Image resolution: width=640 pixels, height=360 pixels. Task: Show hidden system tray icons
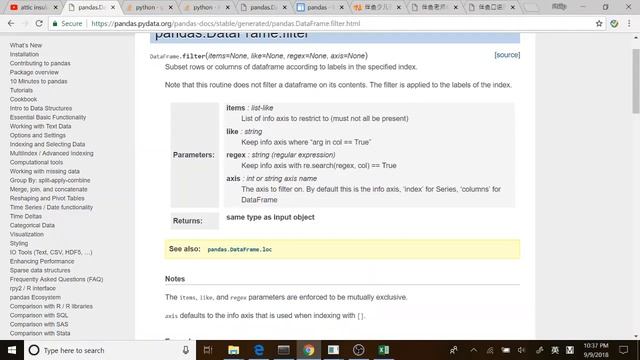(x=473, y=350)
